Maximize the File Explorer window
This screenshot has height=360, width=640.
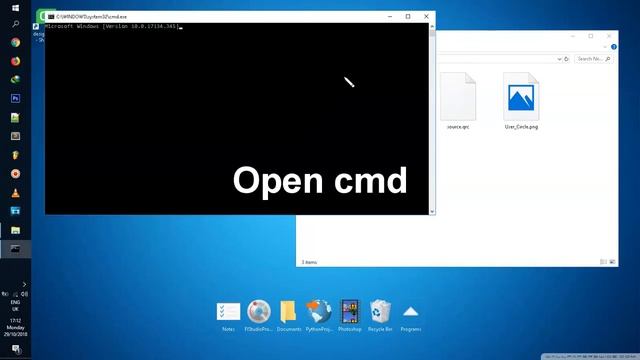[x=591, y=36]
